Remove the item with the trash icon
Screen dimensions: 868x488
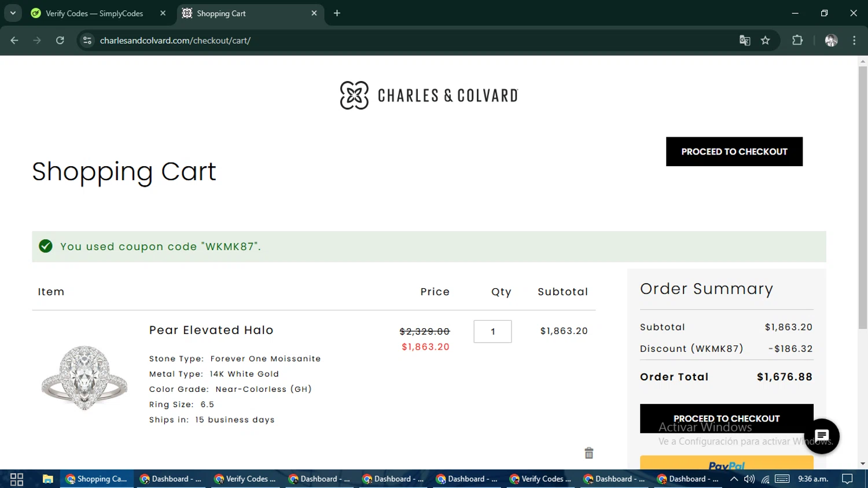click(589, 453)
